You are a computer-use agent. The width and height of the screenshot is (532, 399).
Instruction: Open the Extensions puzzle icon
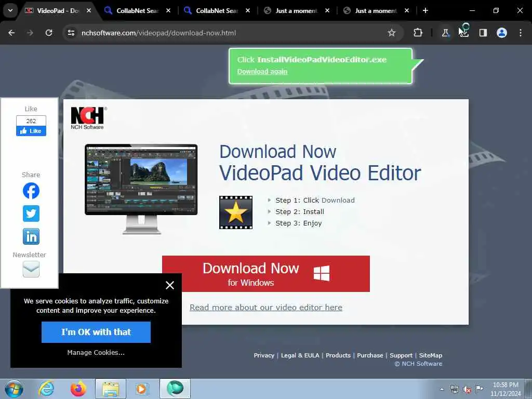[x=418, y=33]
